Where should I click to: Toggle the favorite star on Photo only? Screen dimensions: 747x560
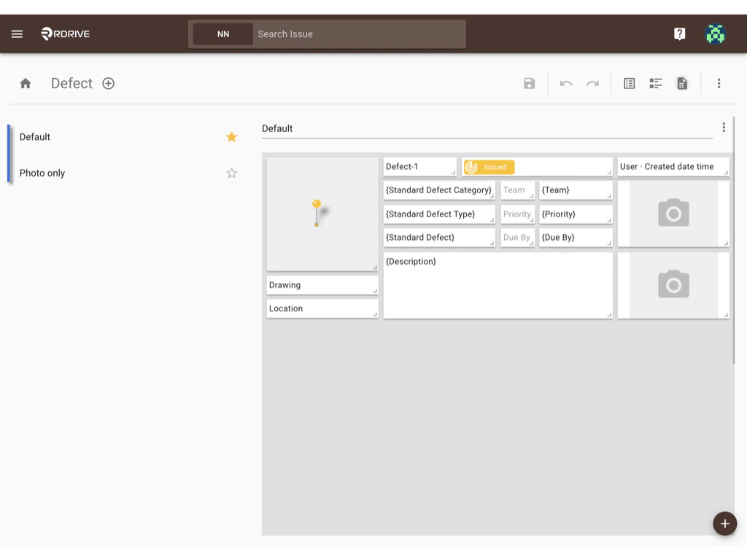point(231,173)
